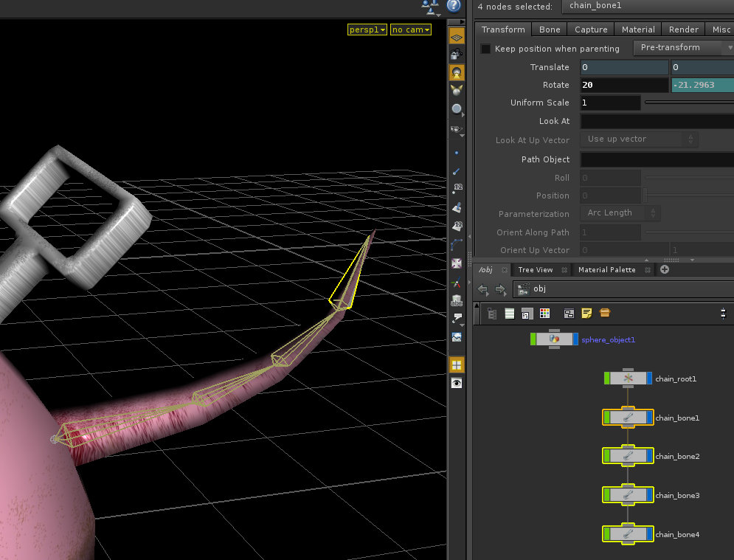Toggle display primitive numbers icon

tap(457, 227)
